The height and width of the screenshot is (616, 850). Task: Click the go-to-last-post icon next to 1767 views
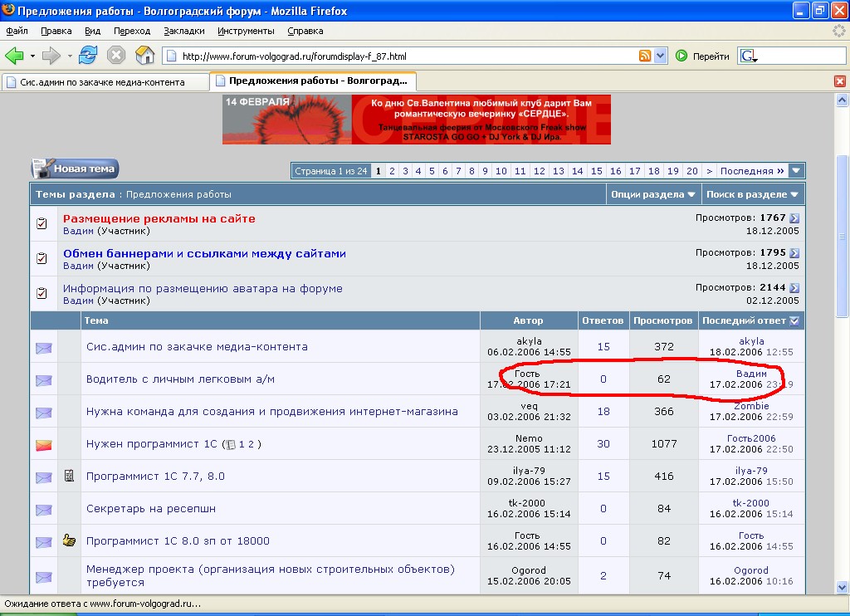[x=794, y=218]
